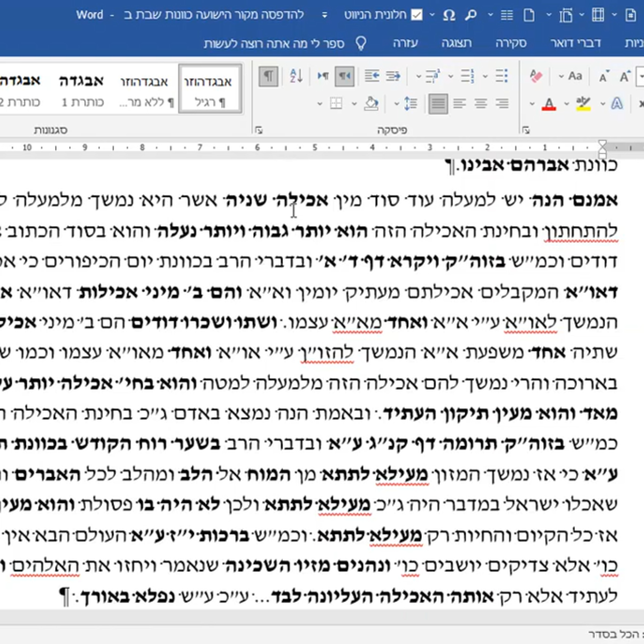Open the shading color dropdown arrow
The width and height of the screenshot is (644, 644).
click(x=354, y=104)
